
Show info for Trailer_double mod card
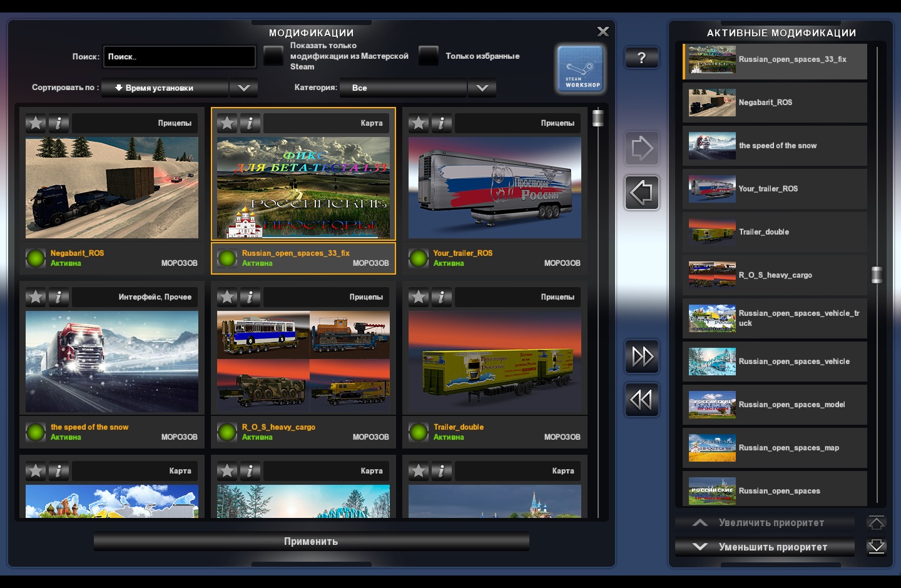click(441, 297)
